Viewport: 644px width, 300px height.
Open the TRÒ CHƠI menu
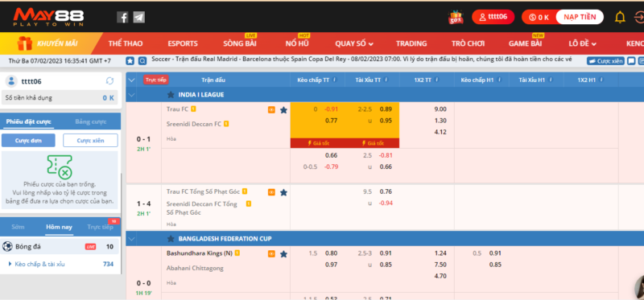pos(468,43)
